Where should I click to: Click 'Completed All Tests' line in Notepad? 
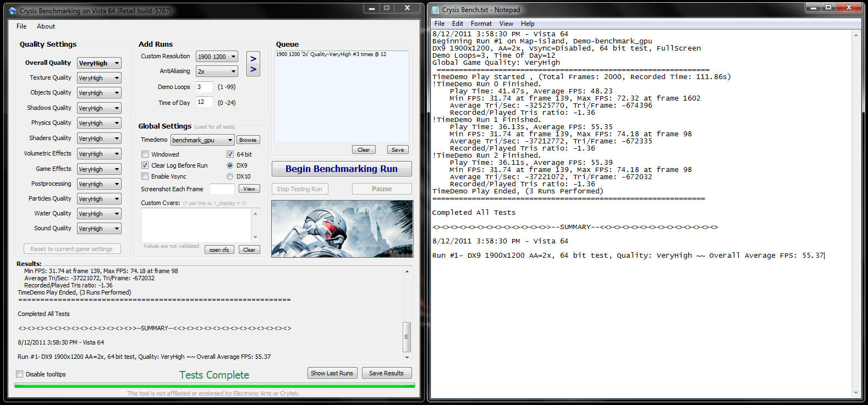(474, 213)
